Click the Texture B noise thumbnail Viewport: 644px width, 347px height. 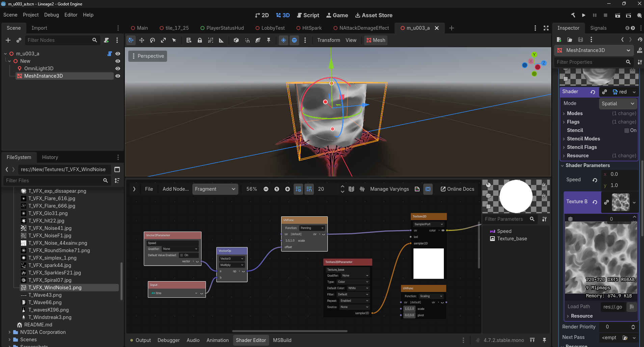pyautogui.click(x=620, y=202)
